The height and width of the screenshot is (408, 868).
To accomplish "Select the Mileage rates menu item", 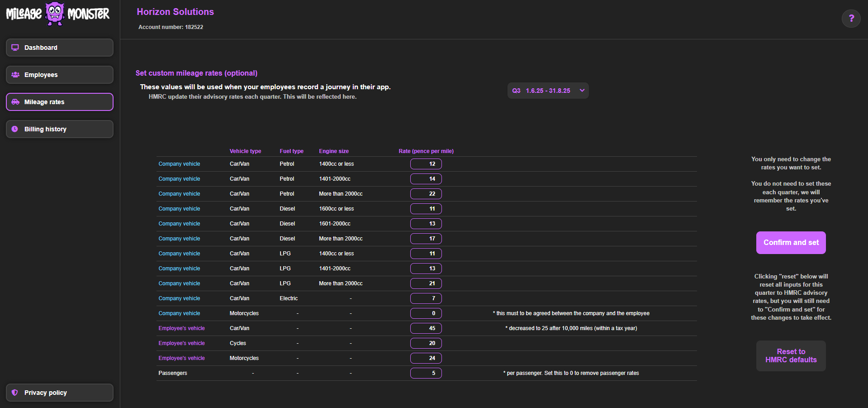I will (60, 102).
